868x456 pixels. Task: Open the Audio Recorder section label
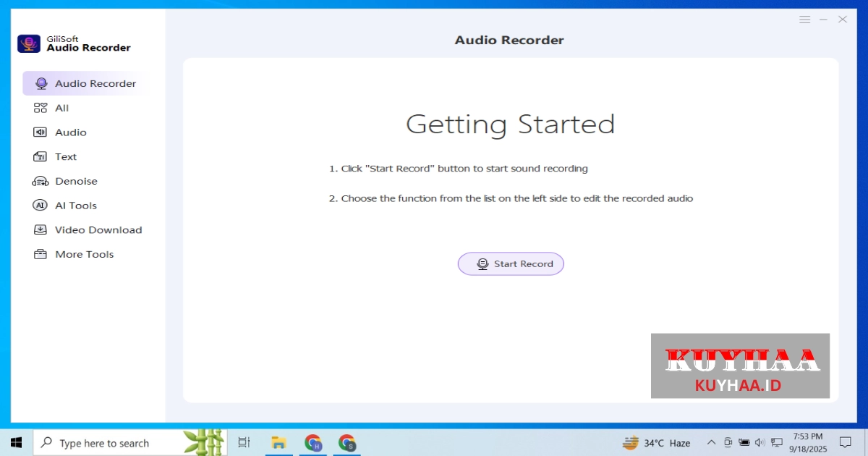pyautogui.click(x=95, y=83)
